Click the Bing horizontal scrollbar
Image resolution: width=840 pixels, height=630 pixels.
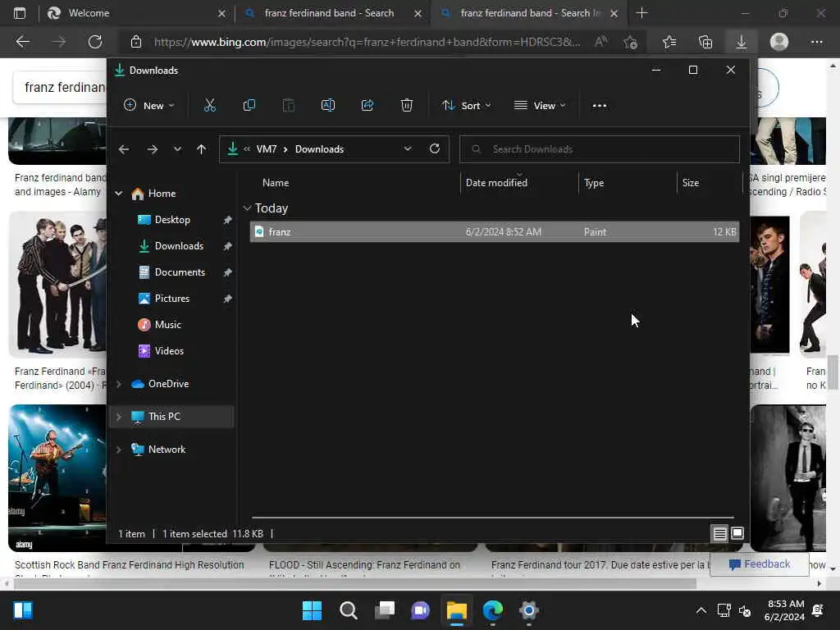(354, 583)
